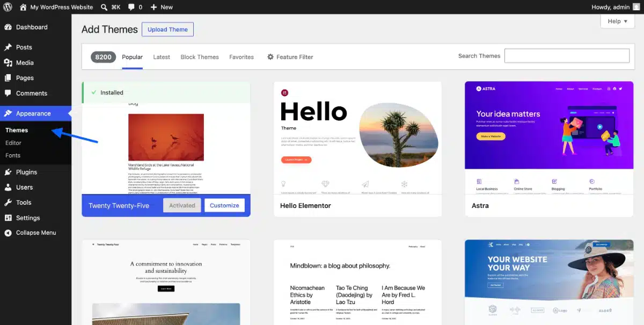
Task: Open the Feature Filter gear
Action: pyautogui.click(x=290, y=57)
